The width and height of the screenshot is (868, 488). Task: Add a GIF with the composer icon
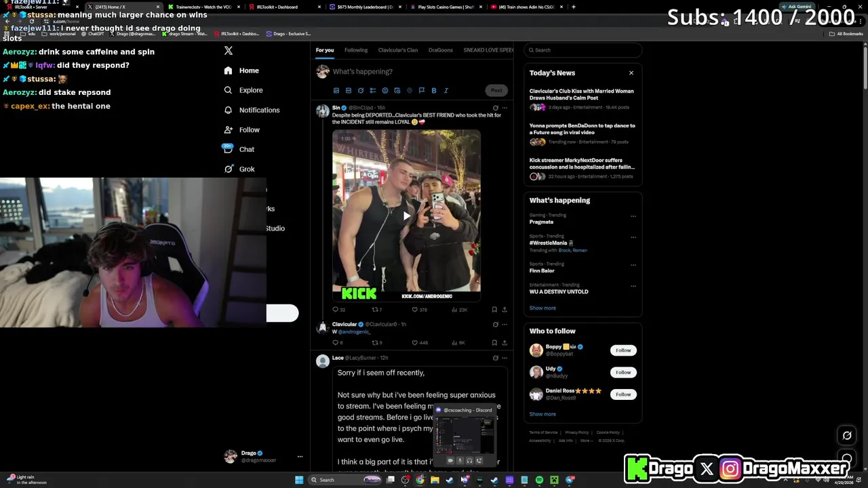[x=349, y=90]
